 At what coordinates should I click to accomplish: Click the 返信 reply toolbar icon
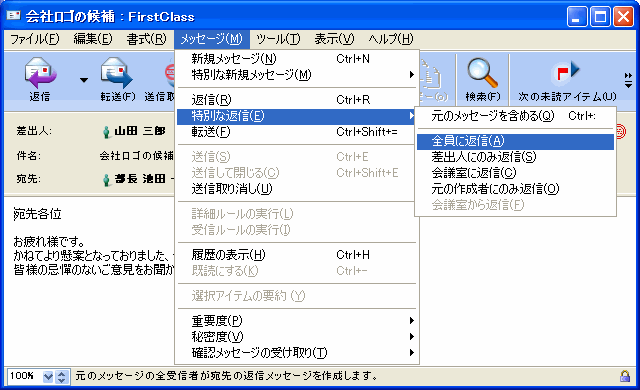click(x=40, y=72)
